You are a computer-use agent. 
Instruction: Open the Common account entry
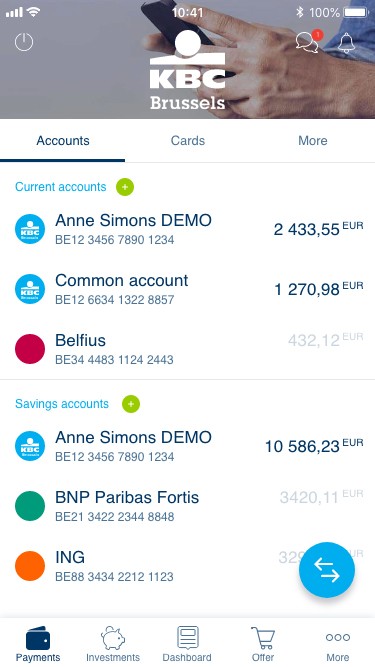pyautogui.click(x=188, y=289)
